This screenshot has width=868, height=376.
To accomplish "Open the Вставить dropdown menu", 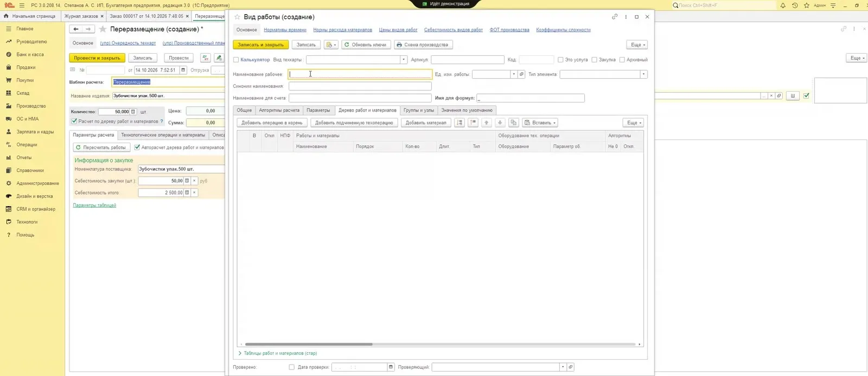I will pyautogui.click(x=540, y=123).
